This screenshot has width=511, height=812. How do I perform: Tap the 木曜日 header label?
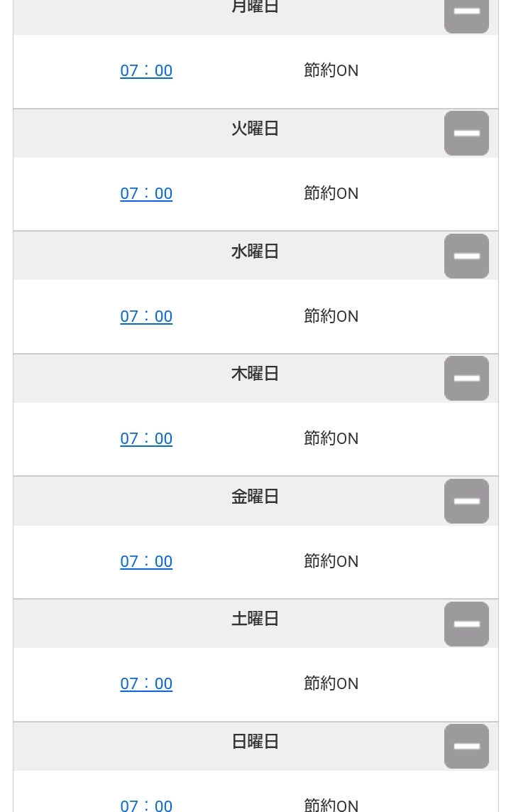coord(255,374)
